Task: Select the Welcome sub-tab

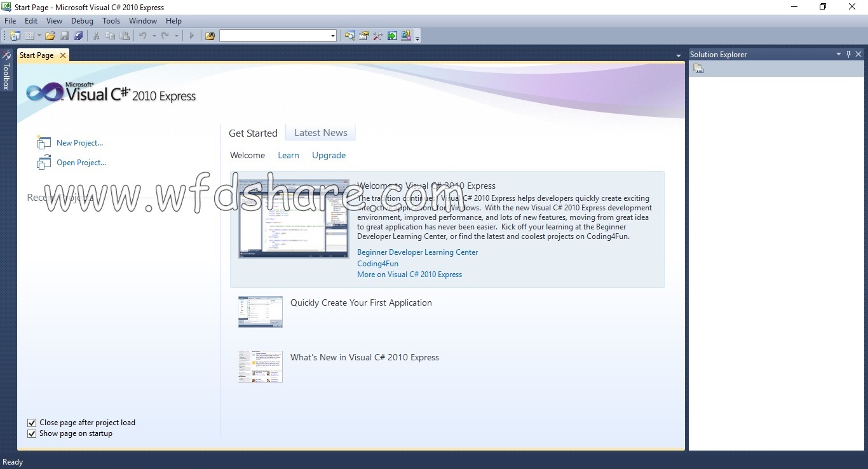Action: 247,155
